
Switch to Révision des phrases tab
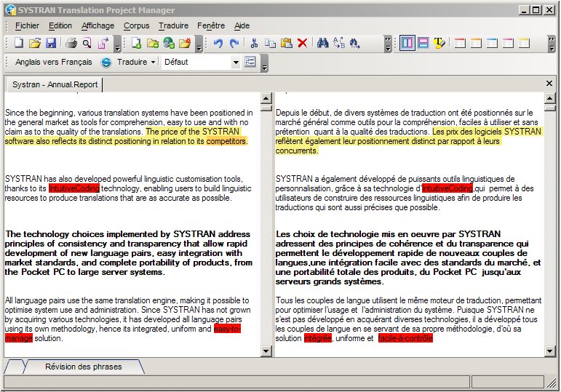[84, 367]
